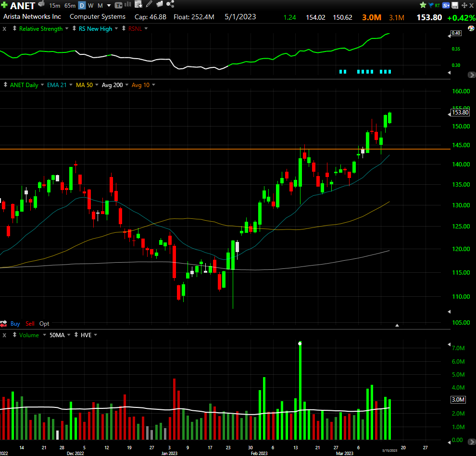The height and width of the screenshot is (456, 476).
Task: Click the reorder arrows left of RSNL
Action: pyautogui.click(x=124, y=28)
